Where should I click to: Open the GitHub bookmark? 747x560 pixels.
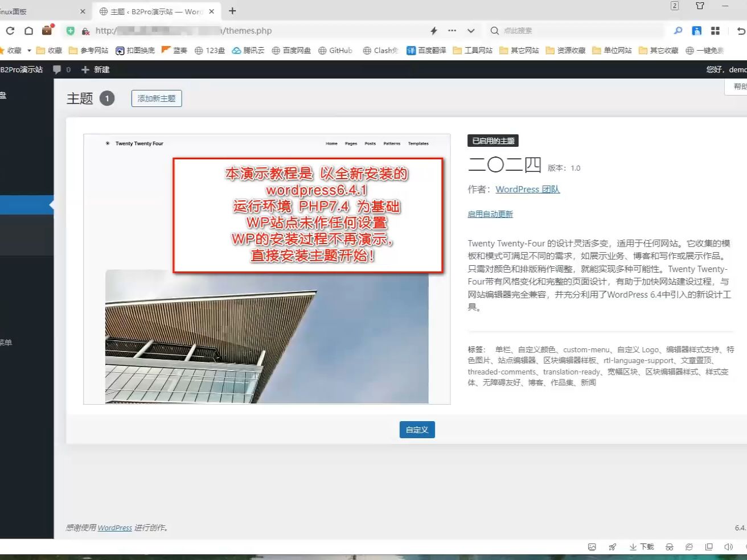point(335,50)
